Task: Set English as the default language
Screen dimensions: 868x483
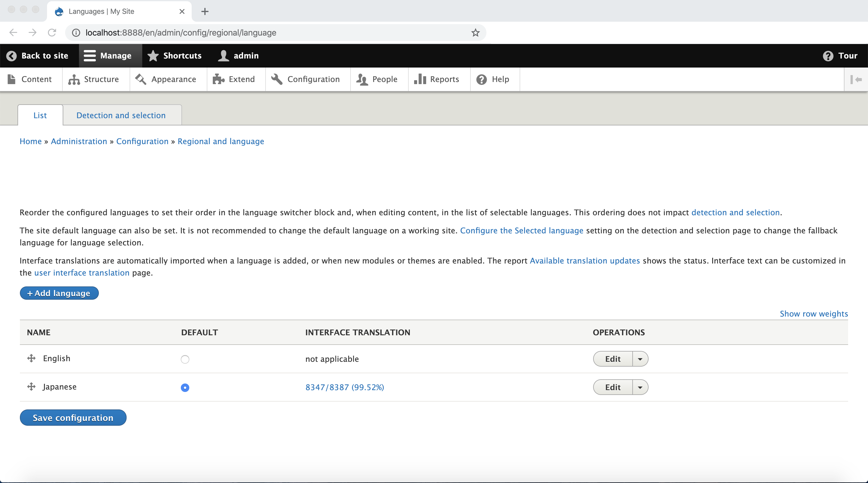Action: tap(184, 359)
